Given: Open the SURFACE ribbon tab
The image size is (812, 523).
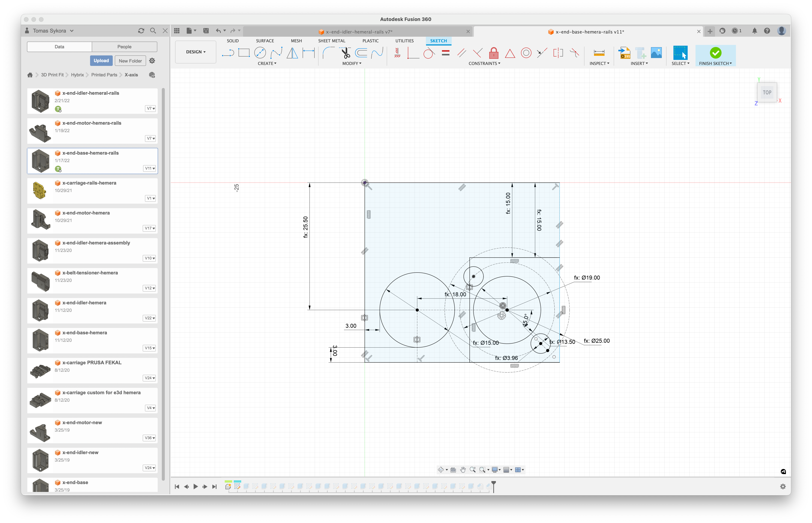Looking at the screenshot, I should (265, 41).
